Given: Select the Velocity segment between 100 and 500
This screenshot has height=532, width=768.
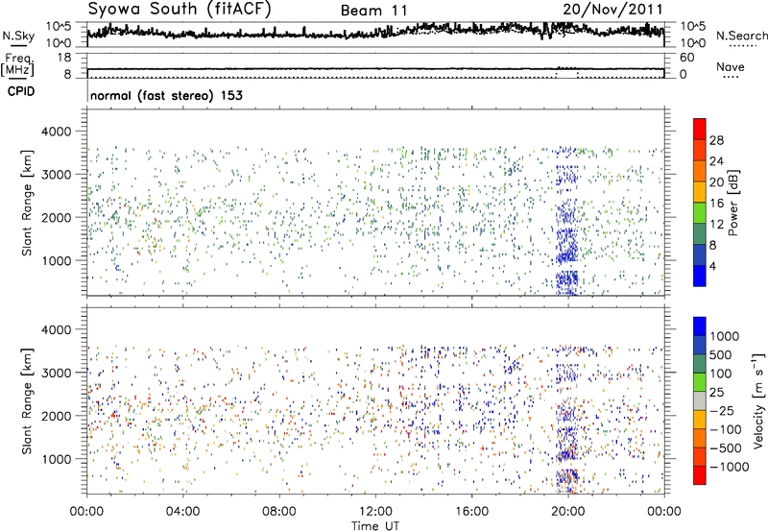Looking at the screenshot, I should (x=700, y=364).
